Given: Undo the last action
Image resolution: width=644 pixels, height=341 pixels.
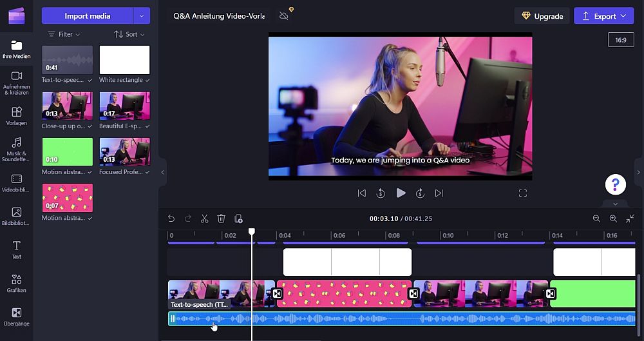Looking at the screenshot, I should (x=171, y=219).
